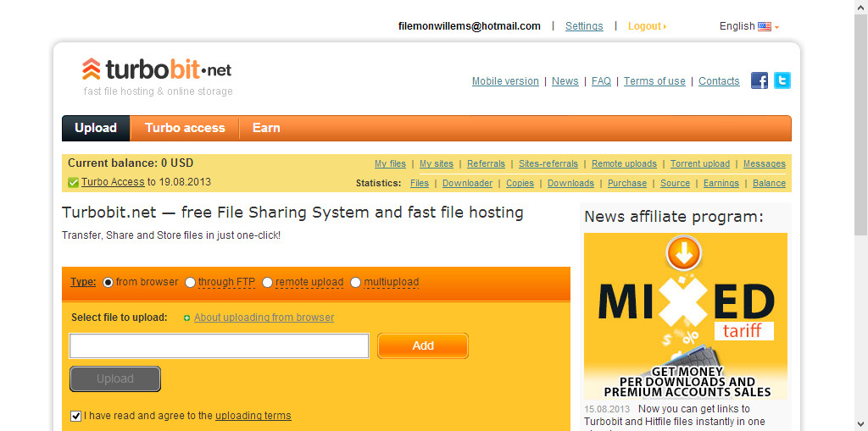Select the from browser upload type
The image size is (868, 431).
click(x=108, y=282)
